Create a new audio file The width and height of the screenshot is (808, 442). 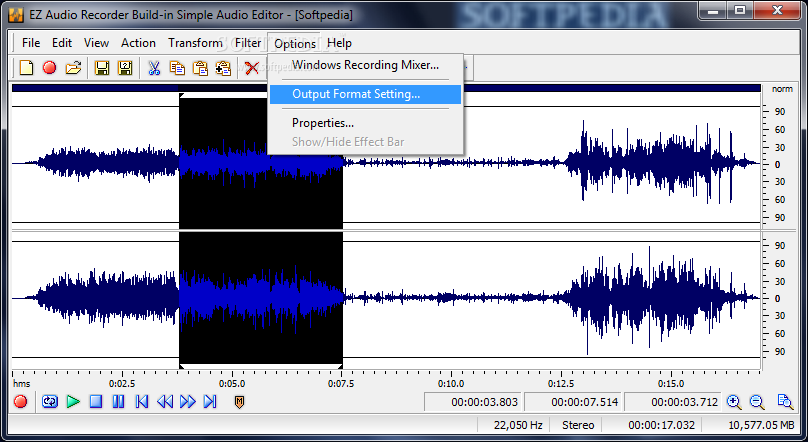[x=26, y=67]
